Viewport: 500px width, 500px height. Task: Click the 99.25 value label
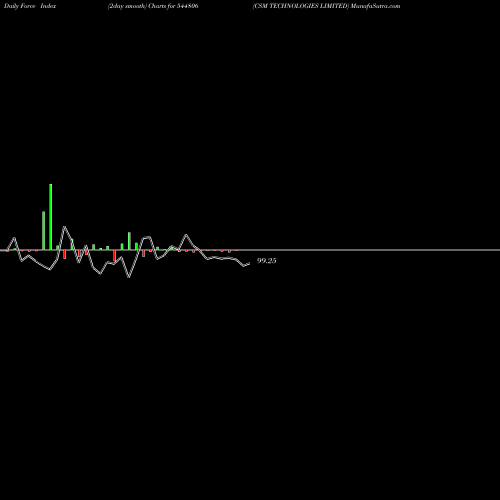266,261
